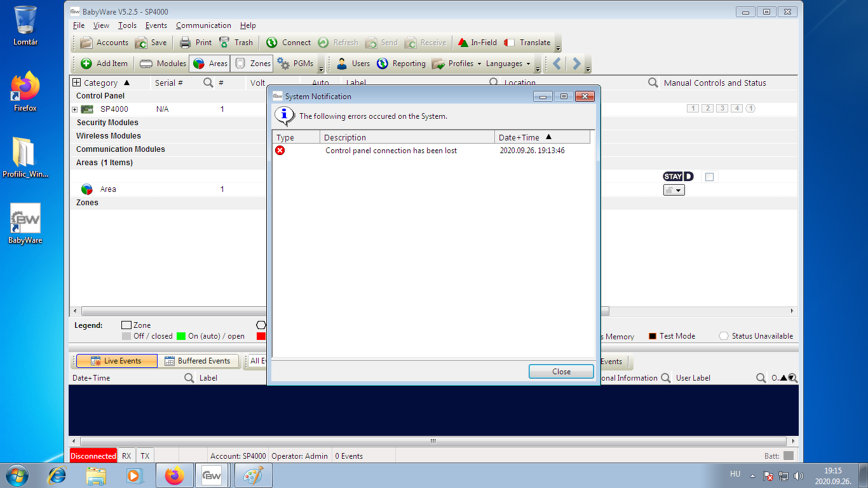Sort notifications by Date+Time column
The image size is (868, 488).
[x=543, y=137]
